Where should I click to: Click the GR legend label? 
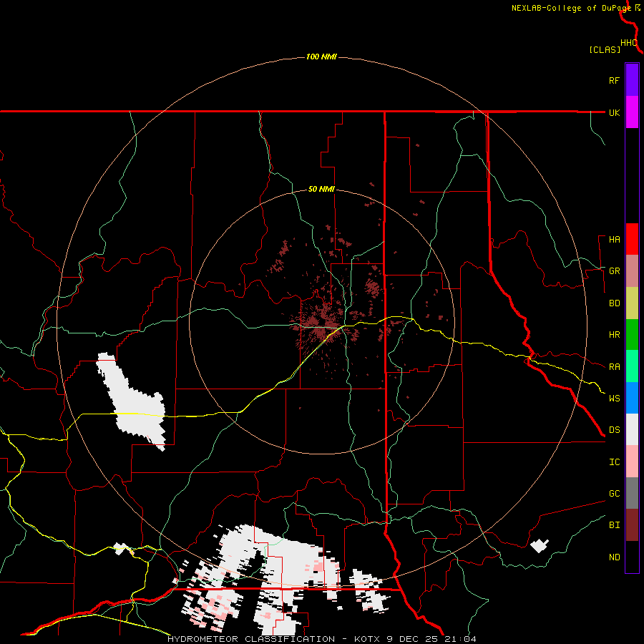(x=614, y=271)
